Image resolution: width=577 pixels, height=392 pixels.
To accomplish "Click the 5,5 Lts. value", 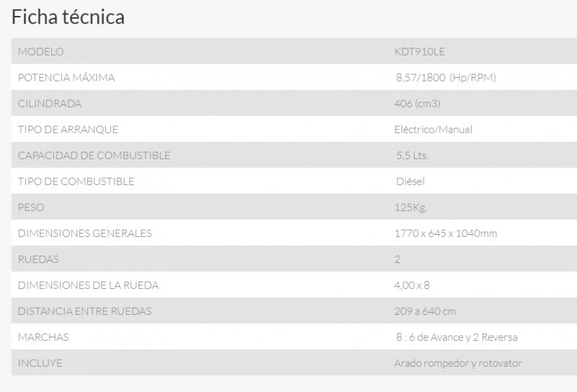I will click(x=413, y=156).
